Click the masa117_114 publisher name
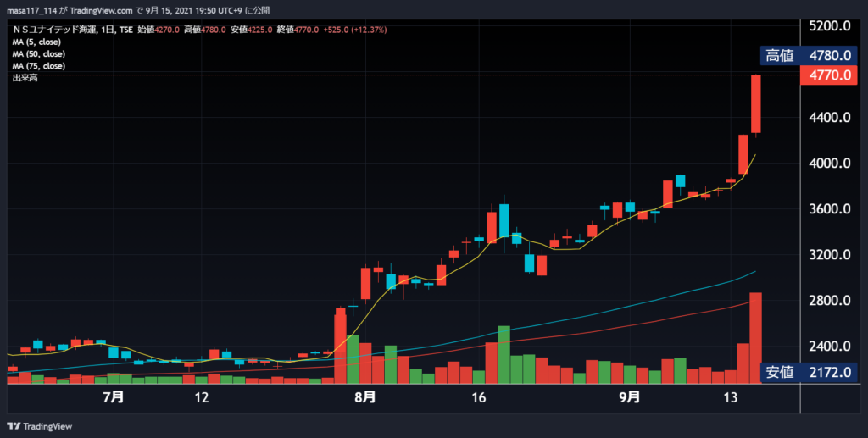The height and width of the screenshot is (438, 868). point(31,10)
